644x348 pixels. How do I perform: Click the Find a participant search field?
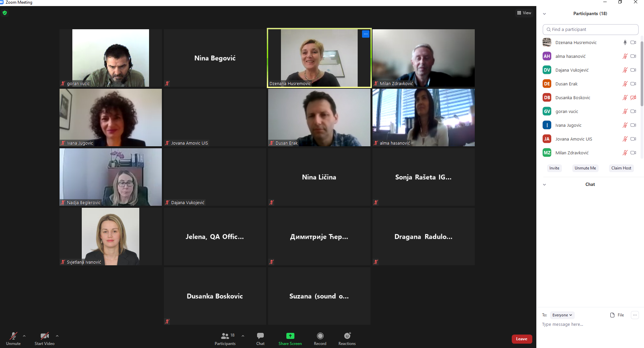click(x=591, y=30)
